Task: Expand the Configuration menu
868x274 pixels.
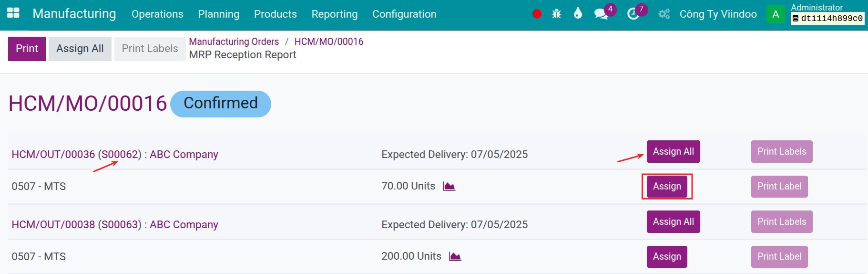Action: tap(404, 14)
